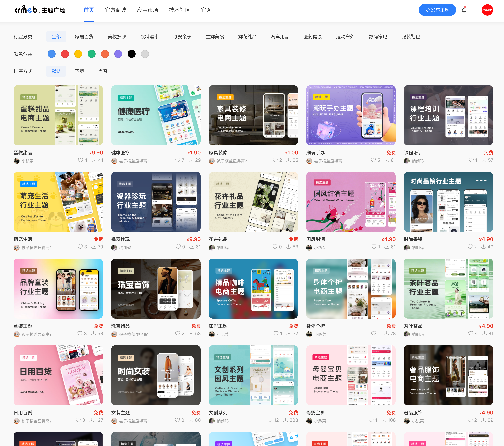Screen dimensions: 504x446
Task: Click 纳朗玛 author avatar under 课程培训
Action: click(407, 161)
